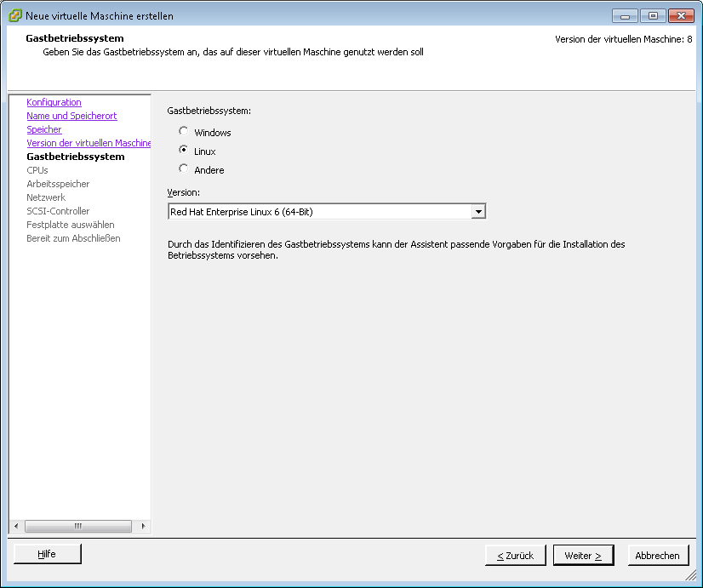Cancel the wizard with Abbrechen
This screenshot has height=588, width=703.
tap(658, 556)
